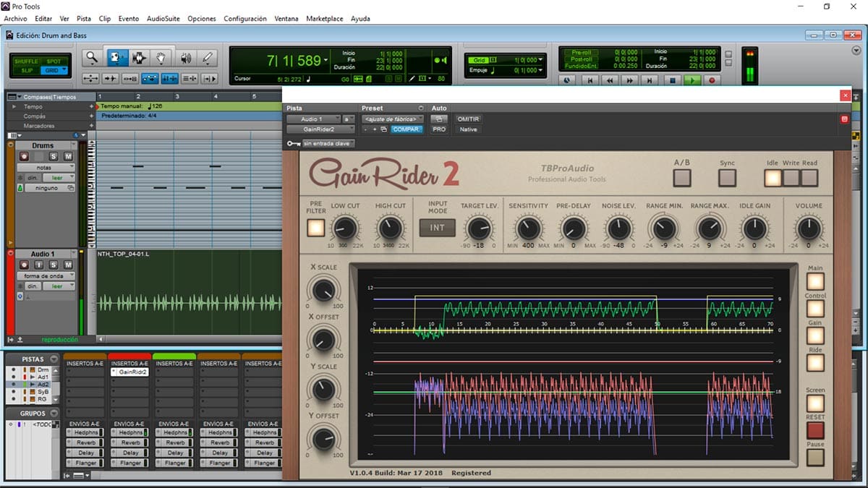The image size is (868, 488).
Task: Open the Marketplace menu
Action: tap(325, 19)
